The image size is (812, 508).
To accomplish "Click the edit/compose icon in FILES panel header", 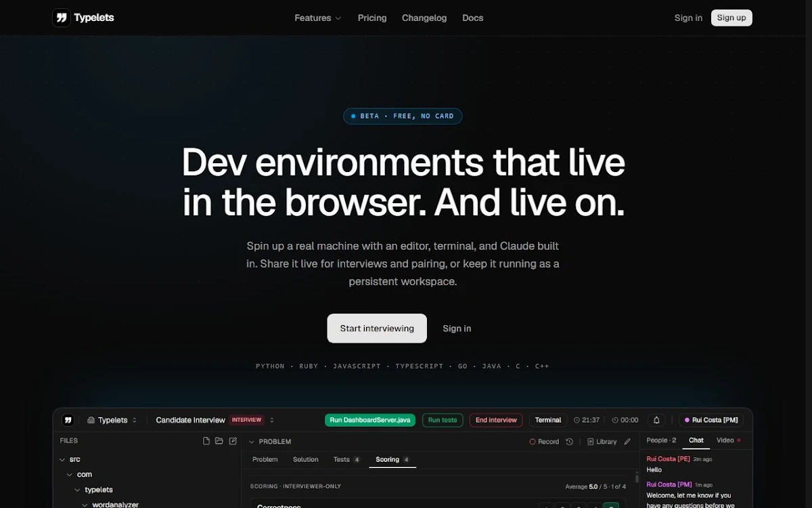I will pos(233,441).
